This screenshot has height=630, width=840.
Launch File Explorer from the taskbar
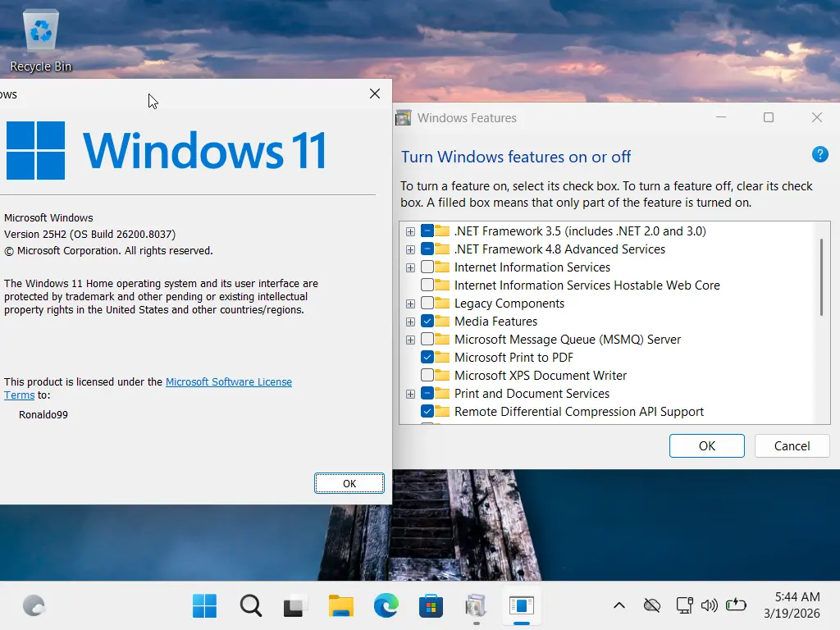pyautogui.click(x=340, y=606)
